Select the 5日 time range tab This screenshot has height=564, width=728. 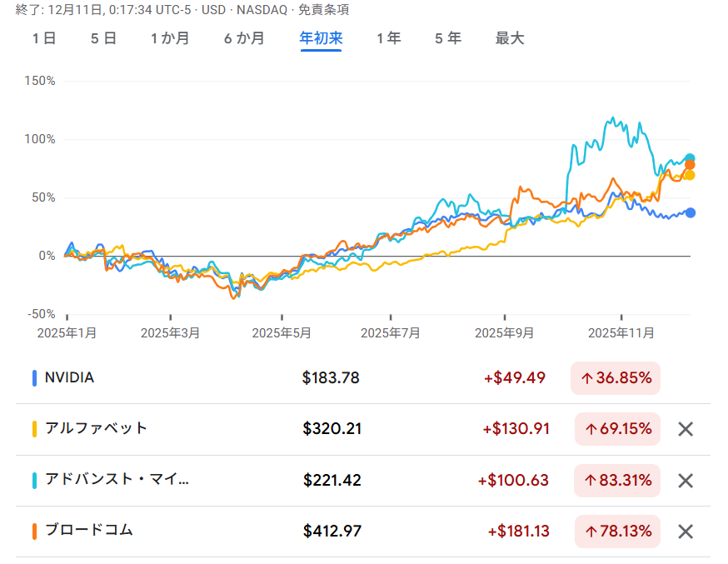coord(103,38)
